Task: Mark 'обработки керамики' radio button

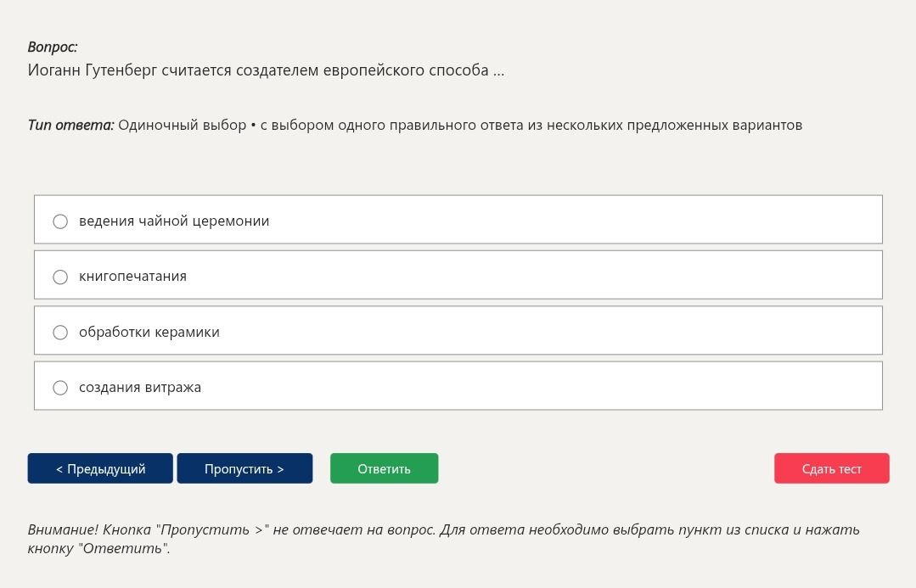Action: click(60, 333)
